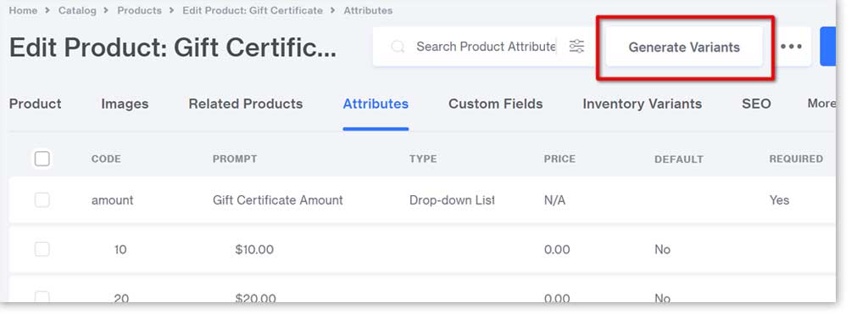Screen dimensions: 868x314
Task: Click the DEFAULT column header
Action: 679,160
